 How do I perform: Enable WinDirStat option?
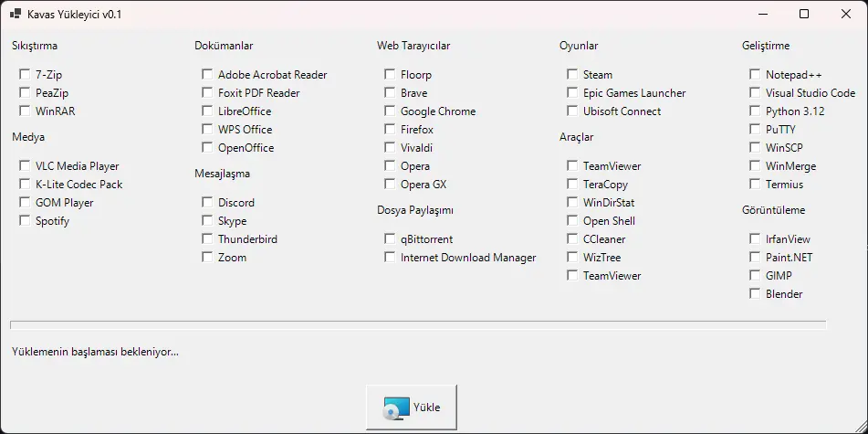coord(572,202)
